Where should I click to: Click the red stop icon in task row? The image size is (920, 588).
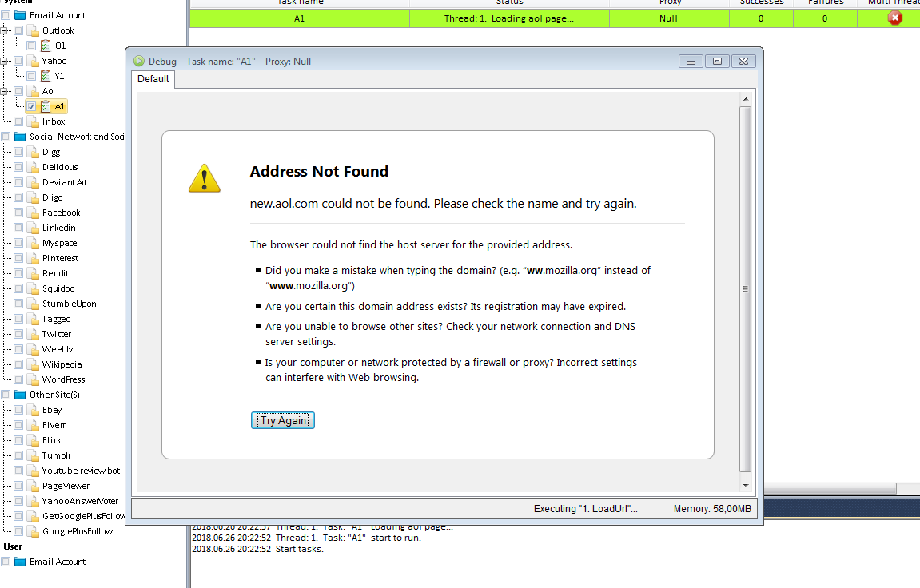[894, 18]
